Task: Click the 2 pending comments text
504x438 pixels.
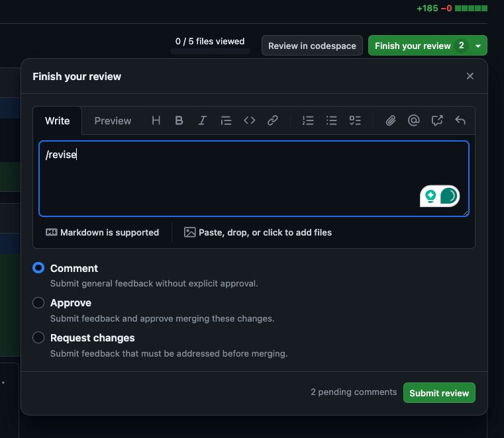Action: [354, 392]
